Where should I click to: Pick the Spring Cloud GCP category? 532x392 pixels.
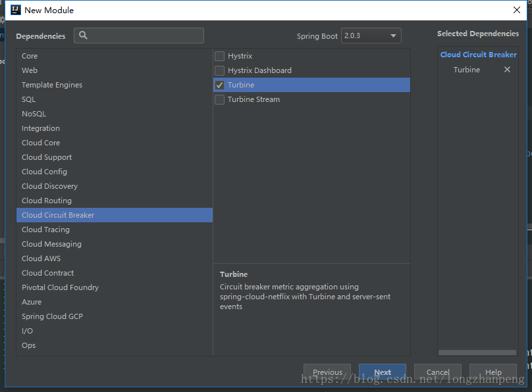115,316
